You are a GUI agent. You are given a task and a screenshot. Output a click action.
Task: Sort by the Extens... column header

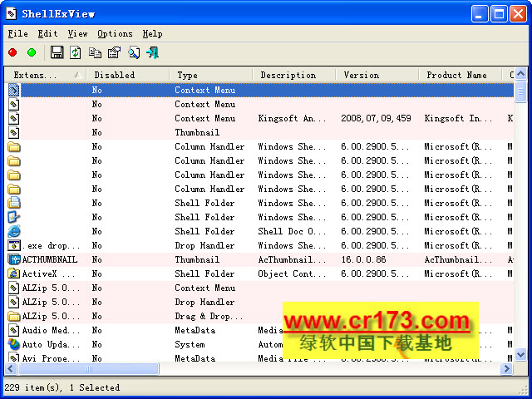click(45, 75)
